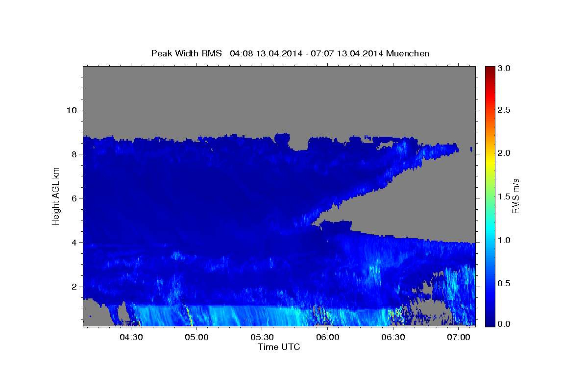Click the 4 km height tick label
588x392 pixels.
(74, 242)
